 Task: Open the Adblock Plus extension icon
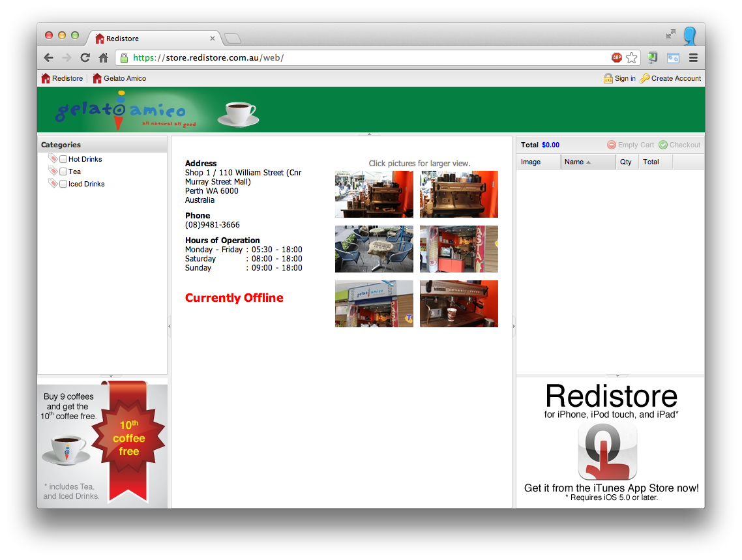click(x=617, y=58)
